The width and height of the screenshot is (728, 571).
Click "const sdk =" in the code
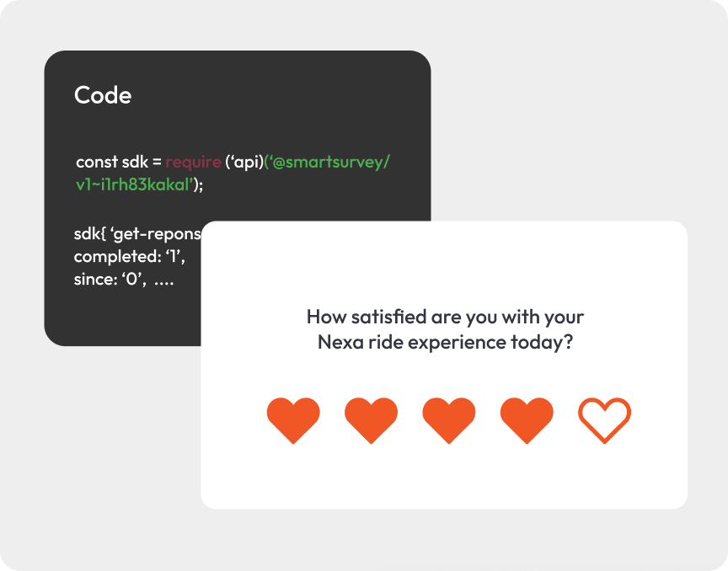tap(118, 162)
